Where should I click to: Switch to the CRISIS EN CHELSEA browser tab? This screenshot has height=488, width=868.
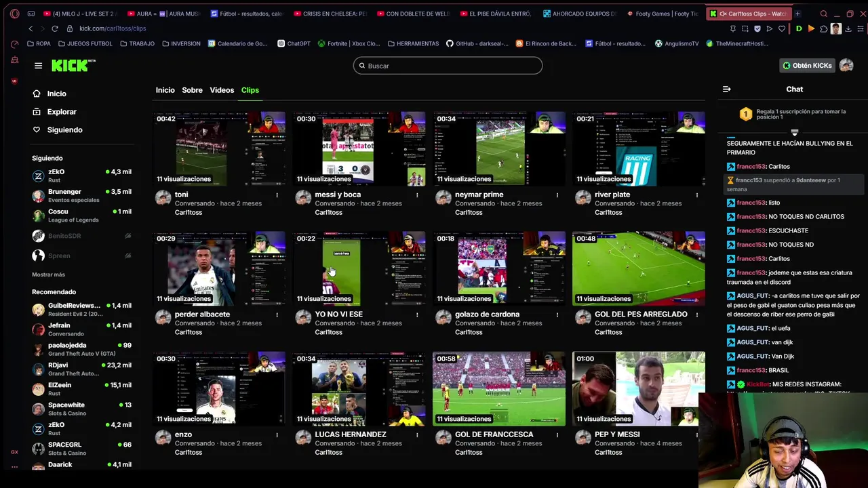(331, 14)
